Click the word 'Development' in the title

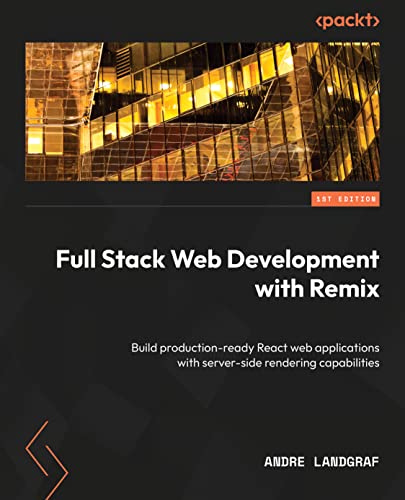(x=303, y=260)
